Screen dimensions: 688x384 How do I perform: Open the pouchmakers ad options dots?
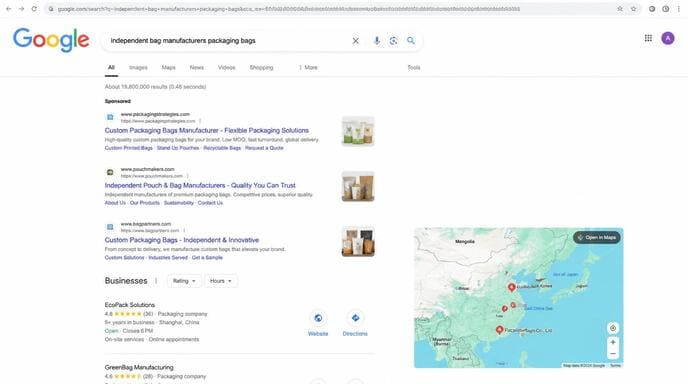pos(187,176)
